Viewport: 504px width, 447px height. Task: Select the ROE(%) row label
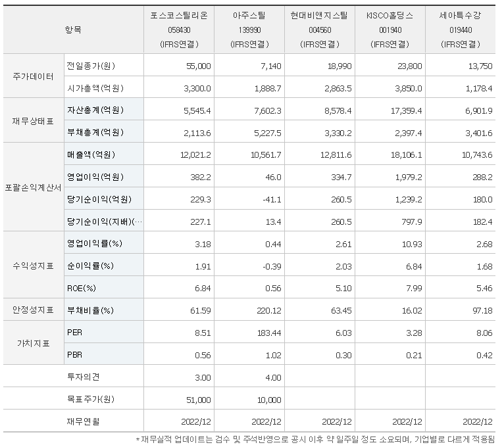(82, 289)
